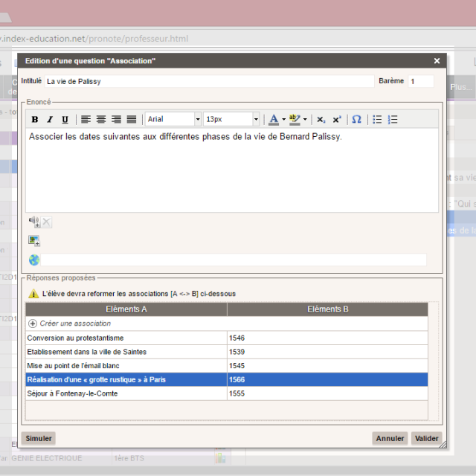Click the text highlight color swatch
Image resolution: width=476 pixels, height=476 pixels.
pyautogui.click(x=294, y=120)
